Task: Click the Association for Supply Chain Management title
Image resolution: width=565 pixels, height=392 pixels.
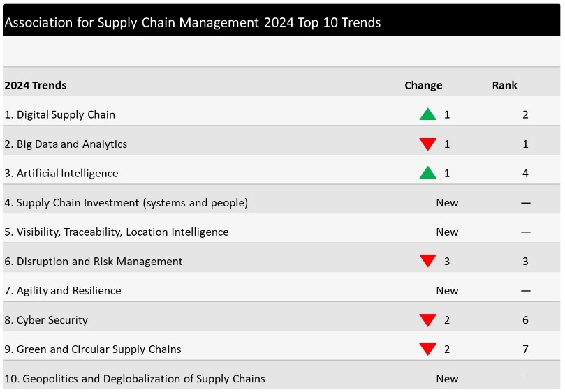Action: [192, 22]
